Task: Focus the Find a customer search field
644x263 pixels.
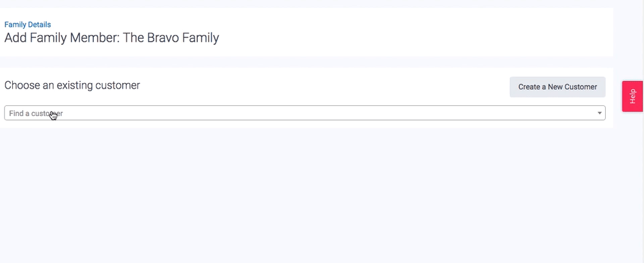Action: (305, 113)
